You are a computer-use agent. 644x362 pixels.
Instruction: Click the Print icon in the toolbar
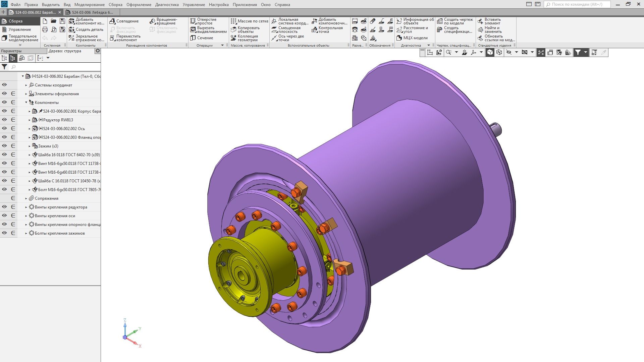45,29
